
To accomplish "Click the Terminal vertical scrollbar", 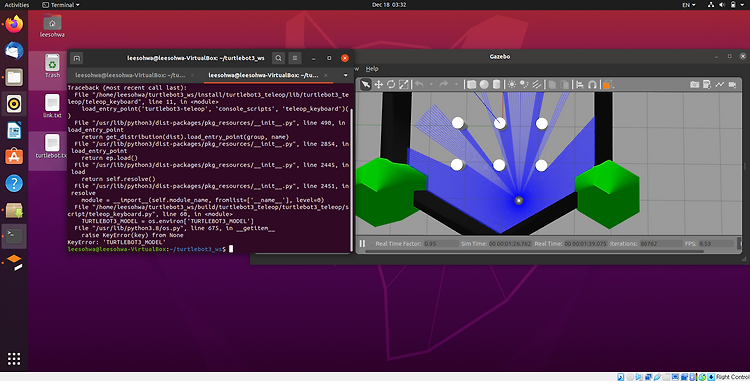I will point(352,179).
